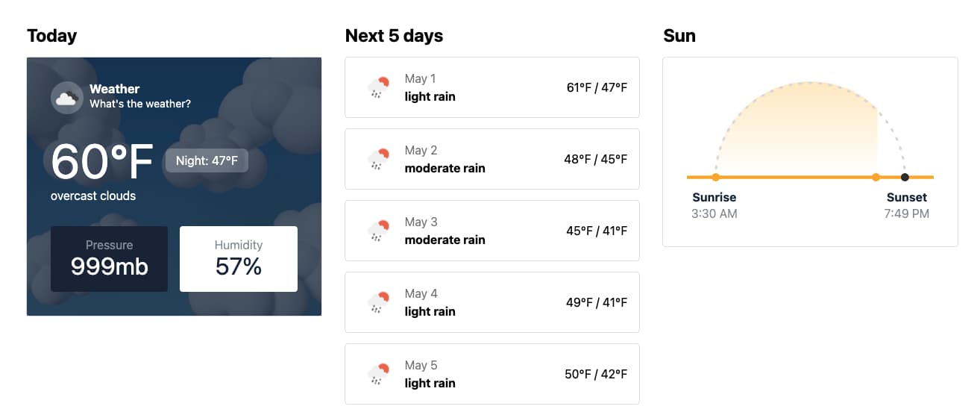Select the 50°F / 42°F temperature on May 5

[x=596, y=374]
